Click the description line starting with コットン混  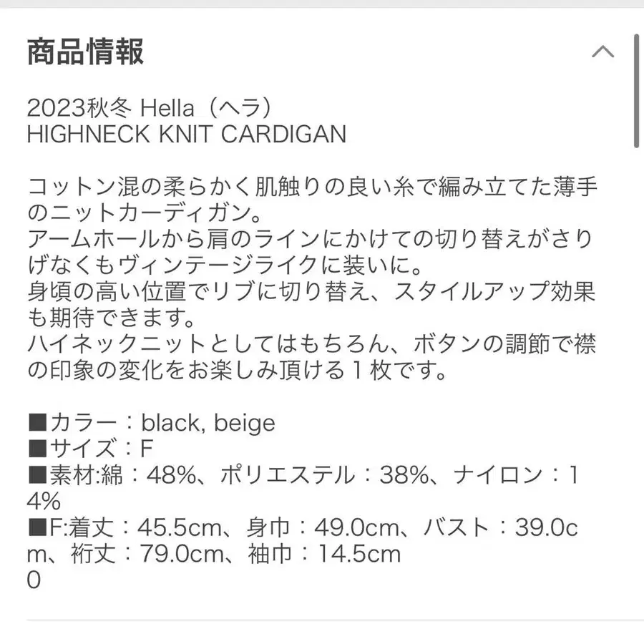point(312,189)
